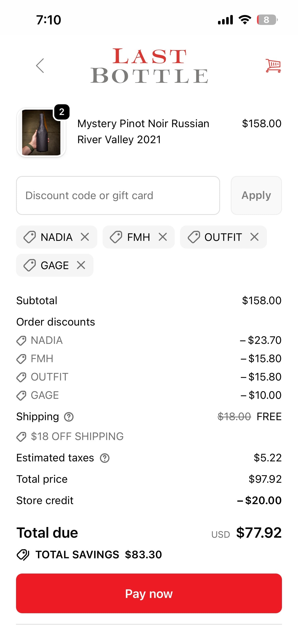The width and height of the screenshot is (298, 644).
Task: Show estimated taxes help icon
Action: click(105, 458)
